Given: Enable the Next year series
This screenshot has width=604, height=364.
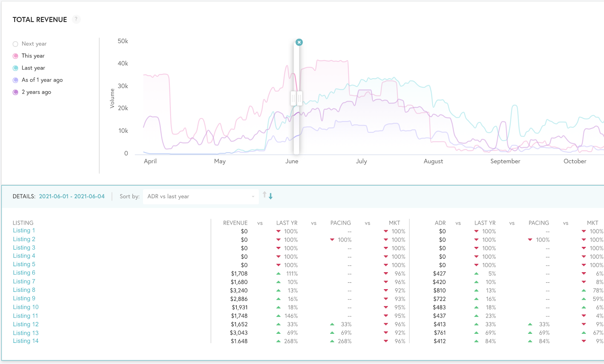Looking at the screenshot, I should point(15,44).
